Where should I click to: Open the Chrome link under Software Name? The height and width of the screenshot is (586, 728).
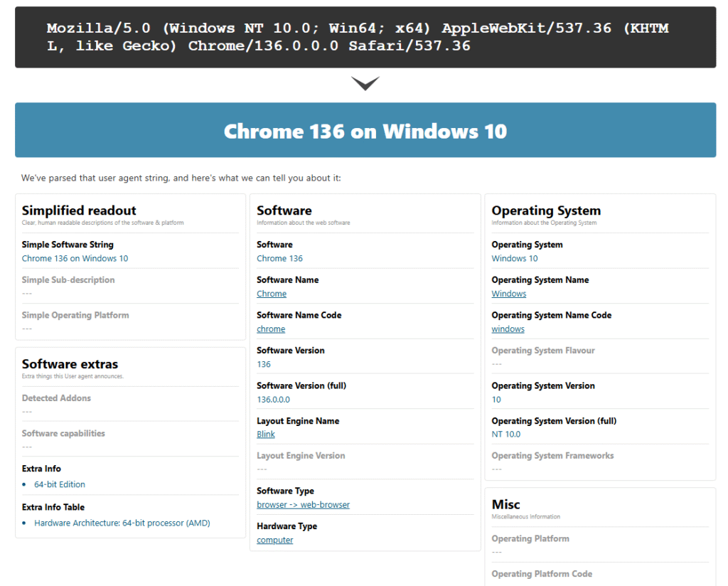[272, 294]
